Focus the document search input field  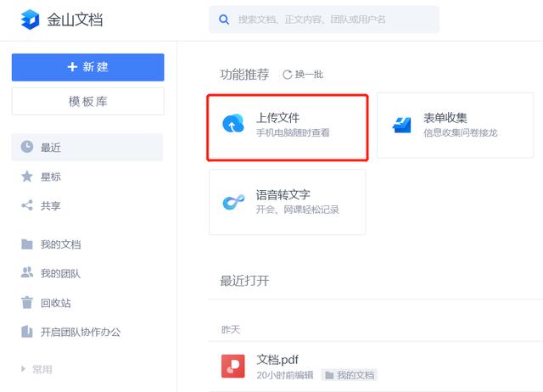click(324, 20)
